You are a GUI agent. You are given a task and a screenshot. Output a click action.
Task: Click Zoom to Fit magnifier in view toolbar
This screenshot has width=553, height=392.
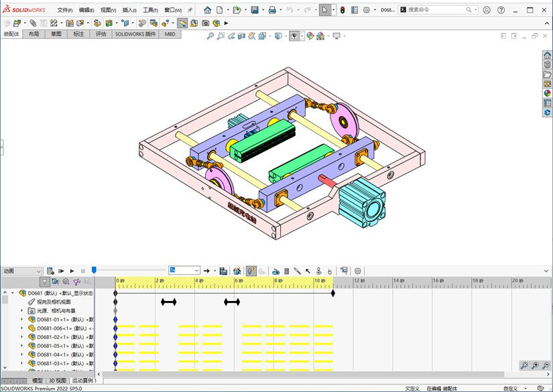pos(210,36)
